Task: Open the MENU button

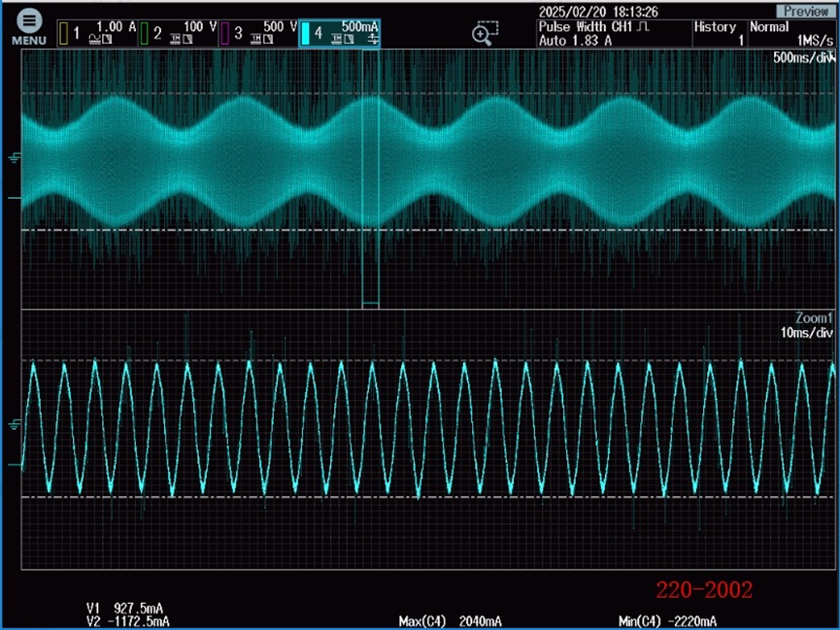Action: click(27, 27)
